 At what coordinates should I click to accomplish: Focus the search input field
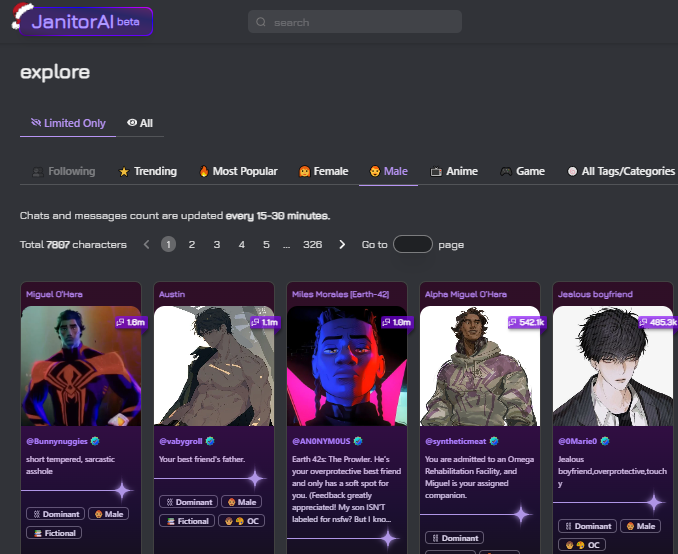pos(355,22)
